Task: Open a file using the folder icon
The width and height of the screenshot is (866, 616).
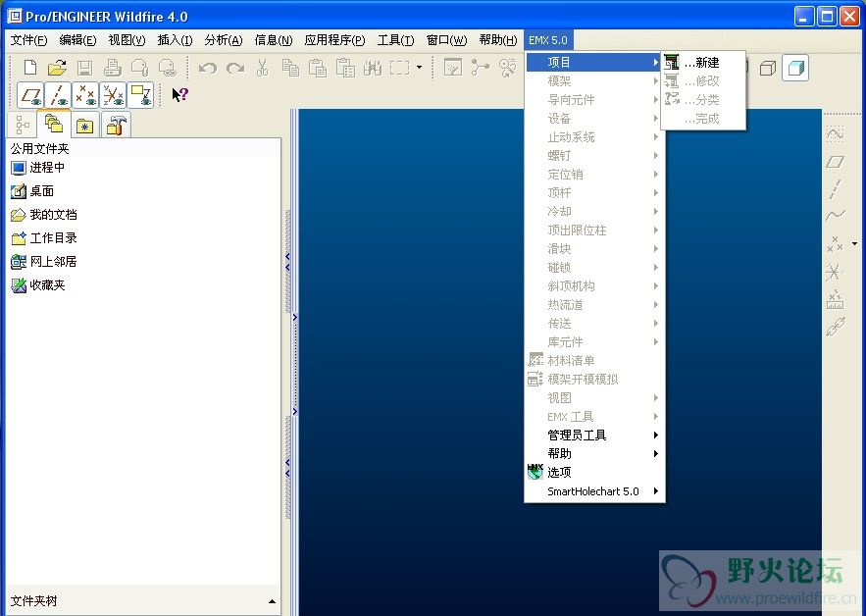Action: tap(57, 68)
